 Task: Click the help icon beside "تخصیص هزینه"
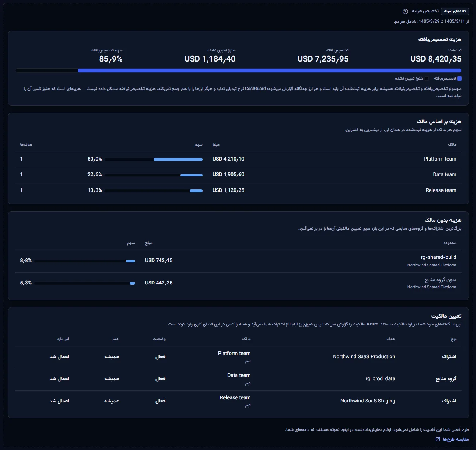tap(405, 11)
